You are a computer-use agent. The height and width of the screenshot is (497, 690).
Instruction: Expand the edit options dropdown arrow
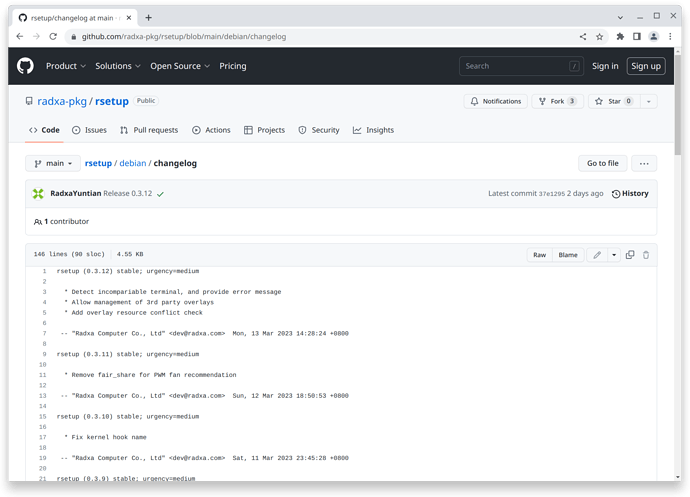point(614,255)
